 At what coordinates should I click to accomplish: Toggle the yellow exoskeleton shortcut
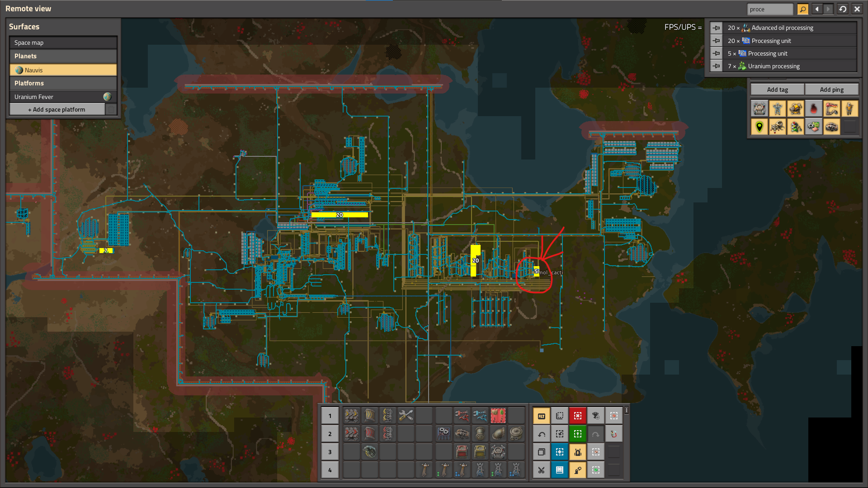(578, 470)
